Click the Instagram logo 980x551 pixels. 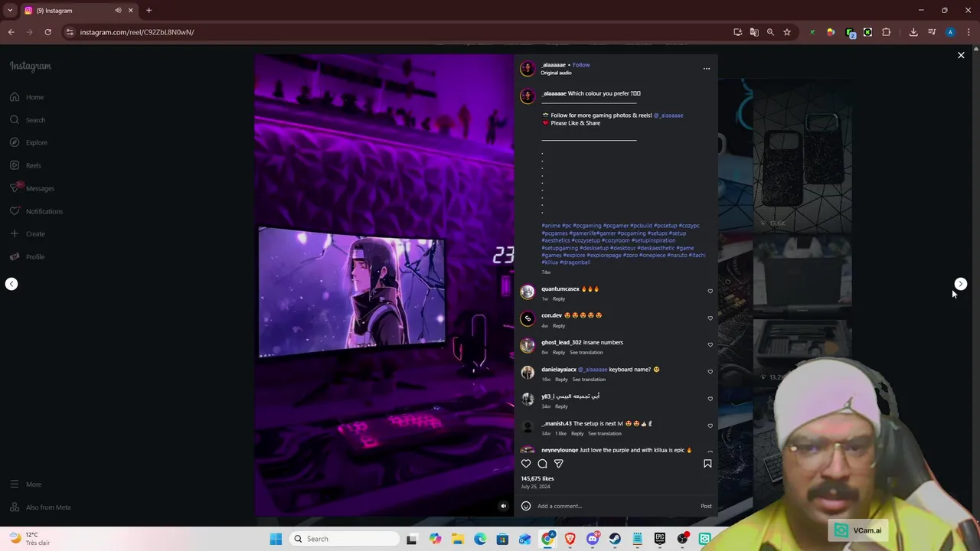(x=31, y=67)
